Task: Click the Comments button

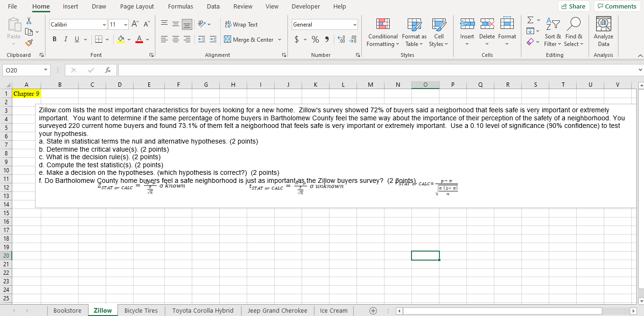Action: pos(617,6)
